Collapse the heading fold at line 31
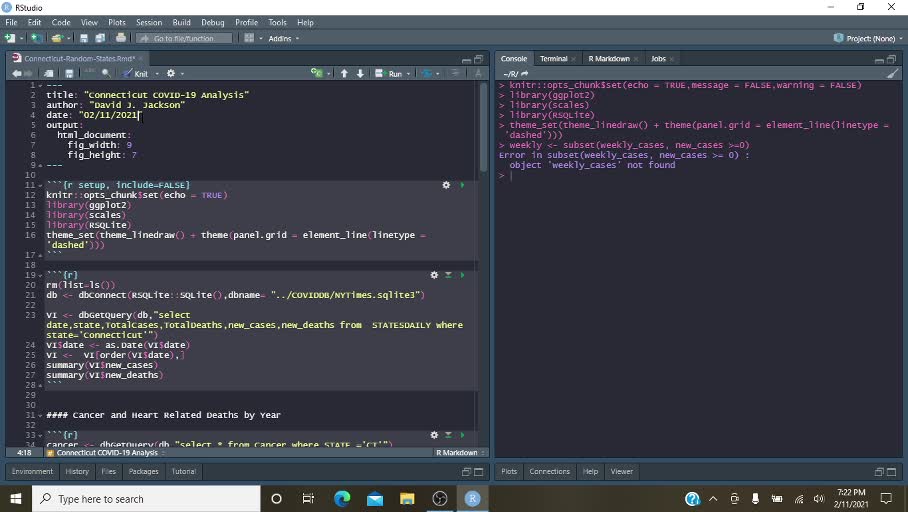Viewport: 908px width, 512px height. coord(40,415)
